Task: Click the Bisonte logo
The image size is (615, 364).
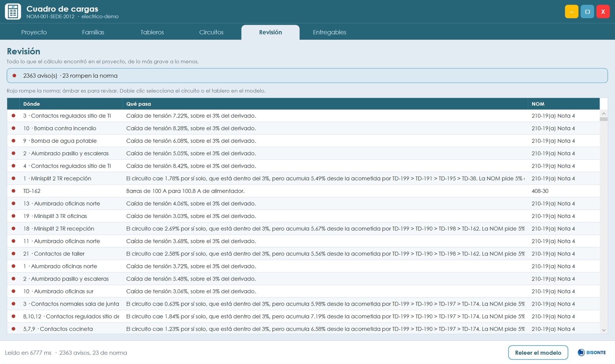Action: click(x=592, y=352)
